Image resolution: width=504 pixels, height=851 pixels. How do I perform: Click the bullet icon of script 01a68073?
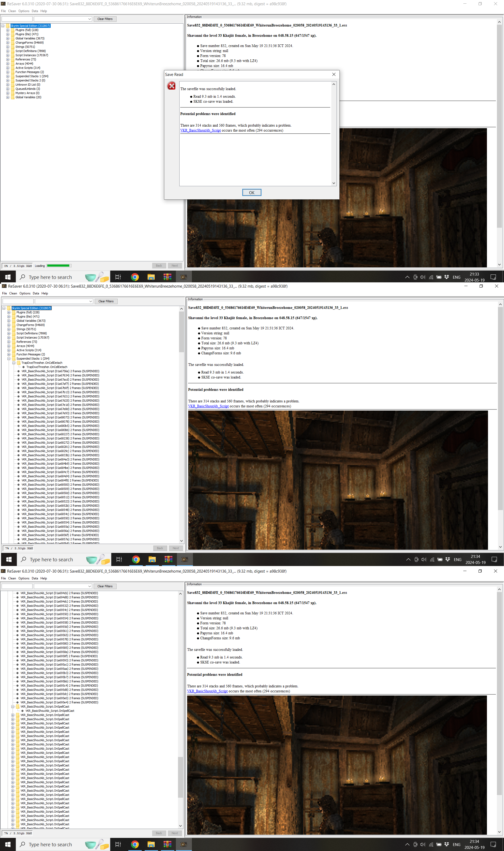point(19,418)
